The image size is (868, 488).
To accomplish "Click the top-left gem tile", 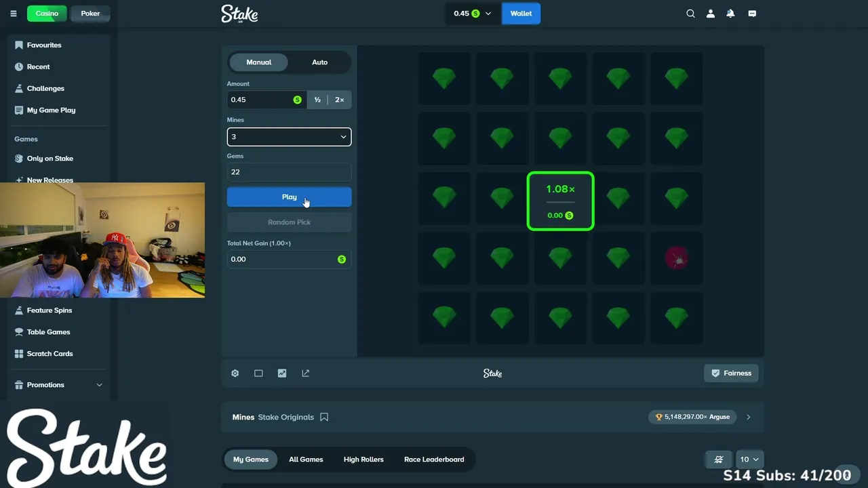I will 444,79.
